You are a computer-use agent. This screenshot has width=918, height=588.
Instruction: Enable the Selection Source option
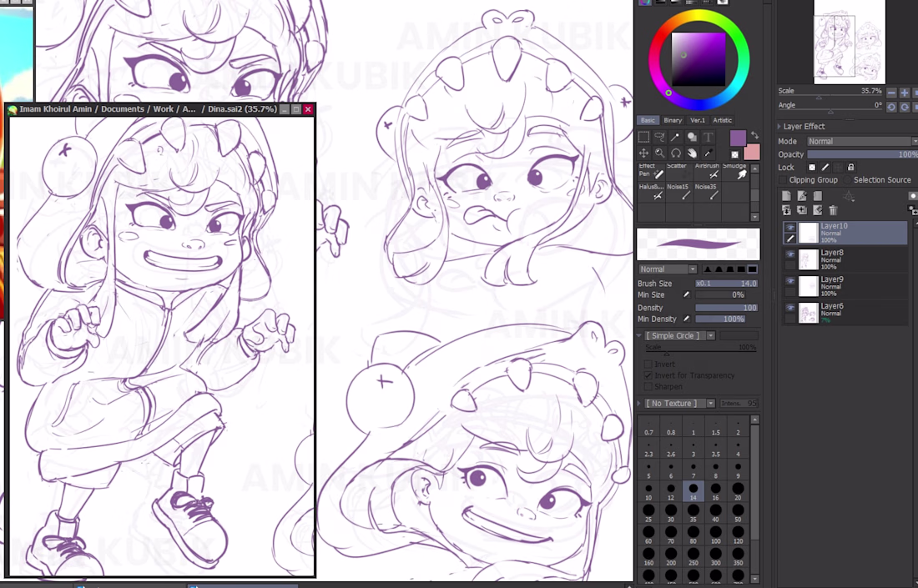pos(847,180)
